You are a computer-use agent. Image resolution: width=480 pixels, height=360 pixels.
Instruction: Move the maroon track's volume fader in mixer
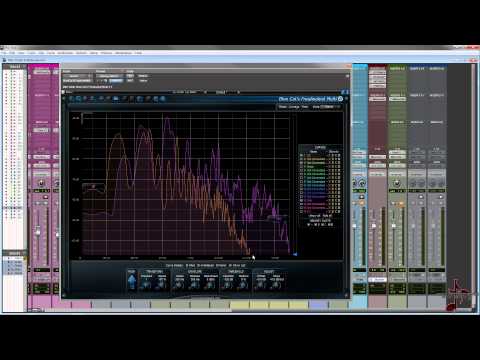click(374, 226)
